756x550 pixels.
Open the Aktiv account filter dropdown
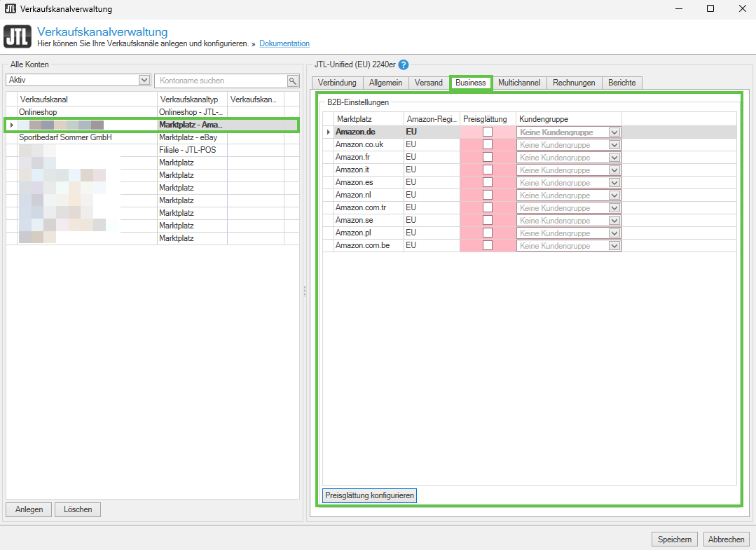pos(144,80)
